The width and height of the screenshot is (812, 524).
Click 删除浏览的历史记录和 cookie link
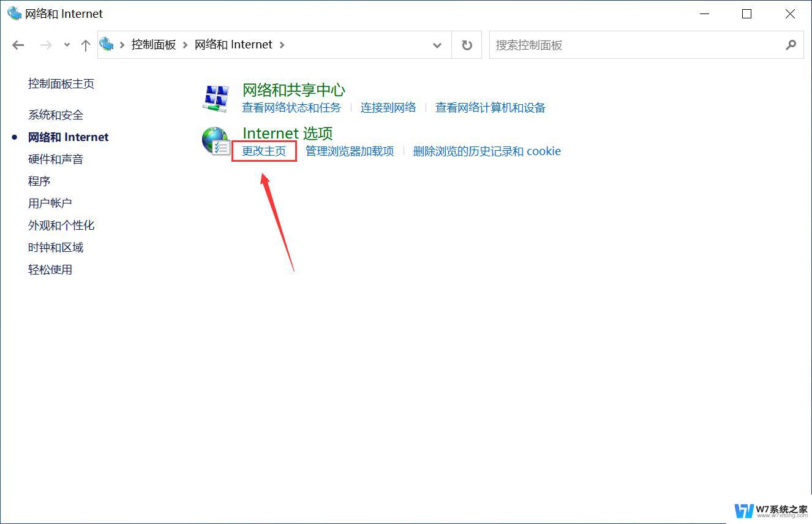487,151
